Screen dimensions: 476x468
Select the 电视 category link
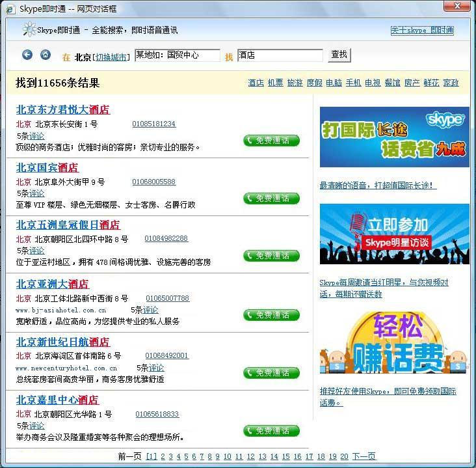[x=373, y=83]
